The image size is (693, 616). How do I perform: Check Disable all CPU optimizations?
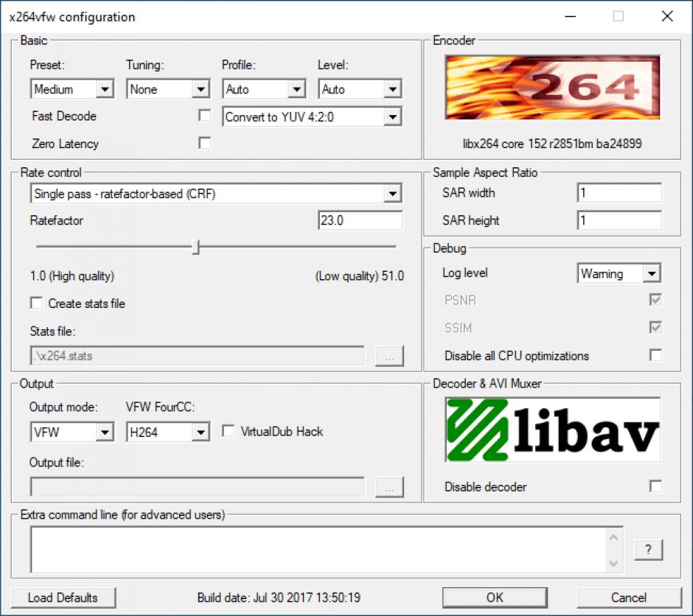pyautogui.click(x=655, y=355)
